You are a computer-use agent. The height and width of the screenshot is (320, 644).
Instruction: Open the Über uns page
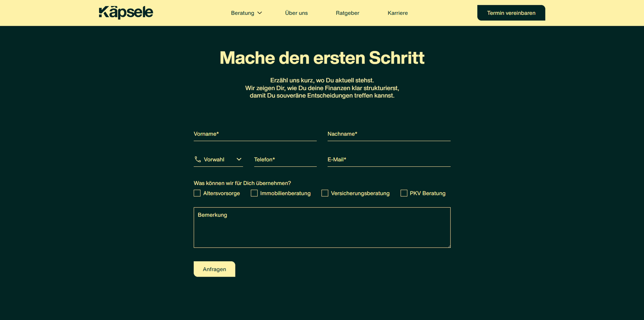point(296,13)
